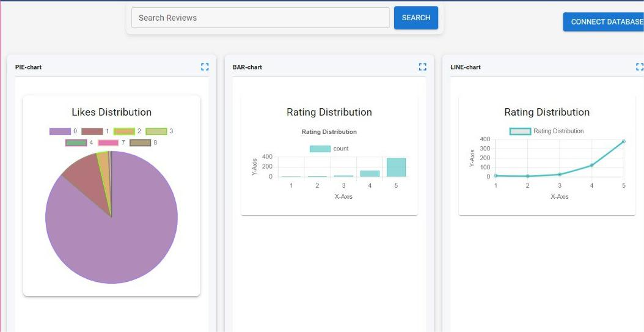This screenshot has width=644, height=332.
Task: Click the line chart data point at rating 4
Action: click(x=591, y=165)
